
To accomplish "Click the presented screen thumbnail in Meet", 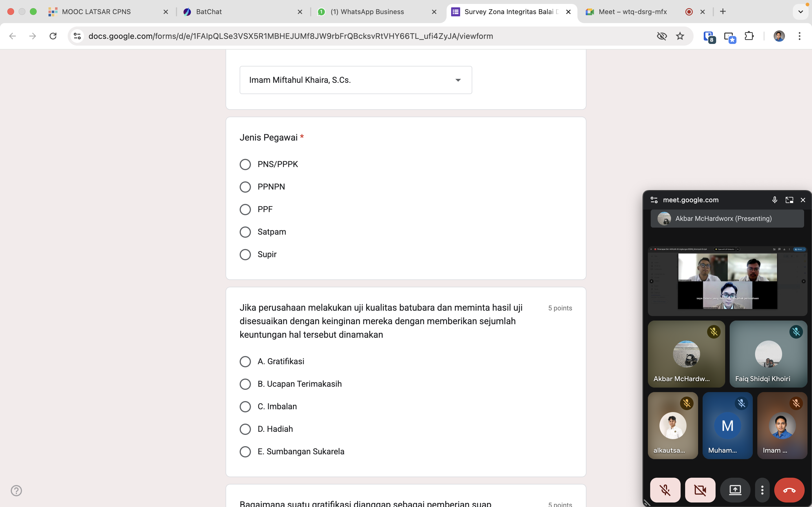I will coord(727,281).
